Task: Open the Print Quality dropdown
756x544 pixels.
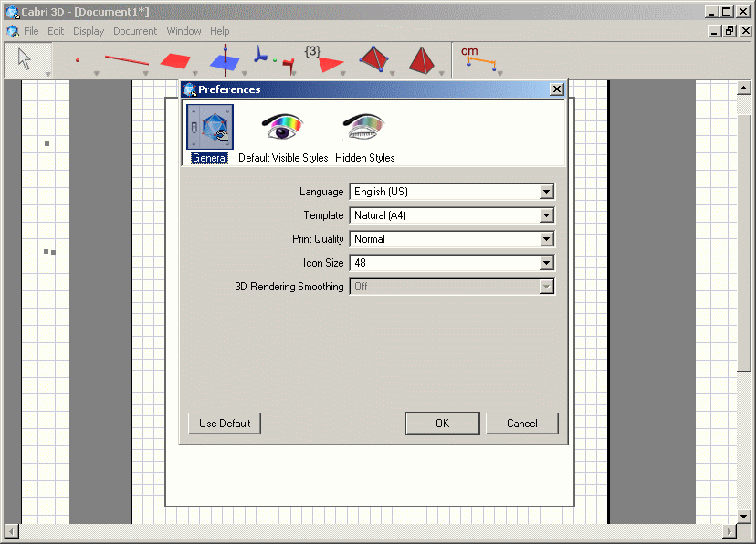Action: click(x=547, y=239)
